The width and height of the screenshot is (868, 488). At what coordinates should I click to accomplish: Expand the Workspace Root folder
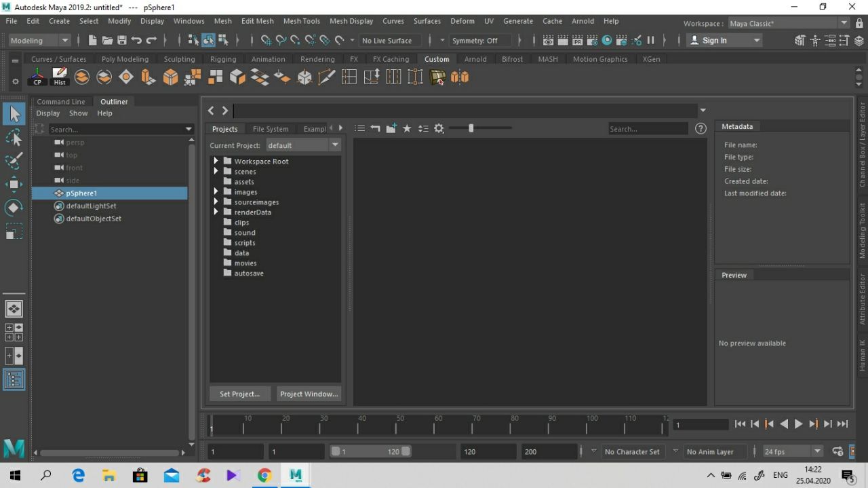click(x=216, y=161)
